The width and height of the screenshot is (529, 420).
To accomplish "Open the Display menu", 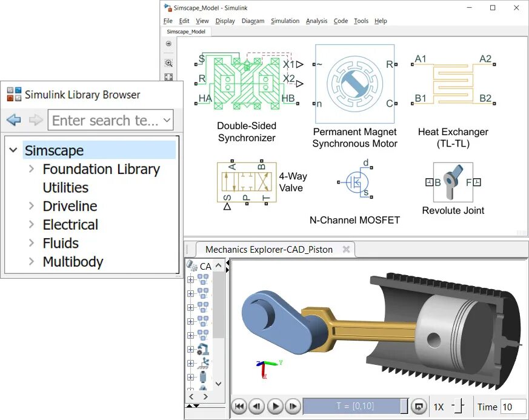I will click(225, 21).
